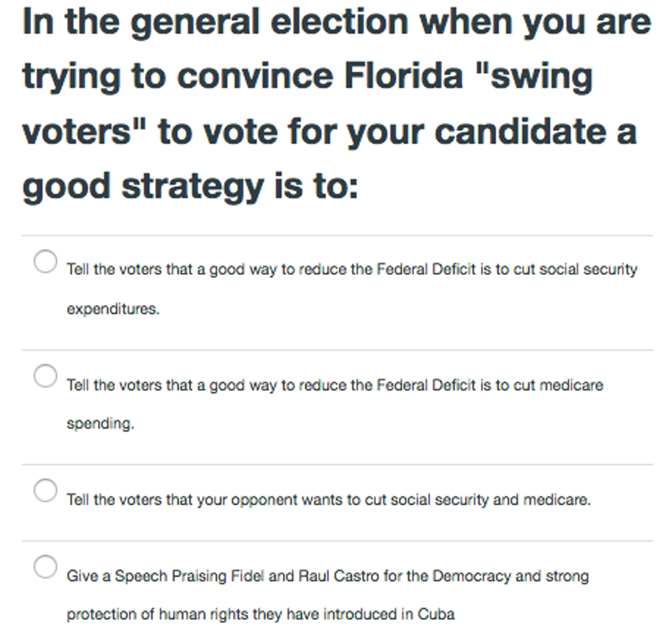Click the 'protection of human rights' label line
The height and width of the screenshot is (643, 672).
[260, 614]
